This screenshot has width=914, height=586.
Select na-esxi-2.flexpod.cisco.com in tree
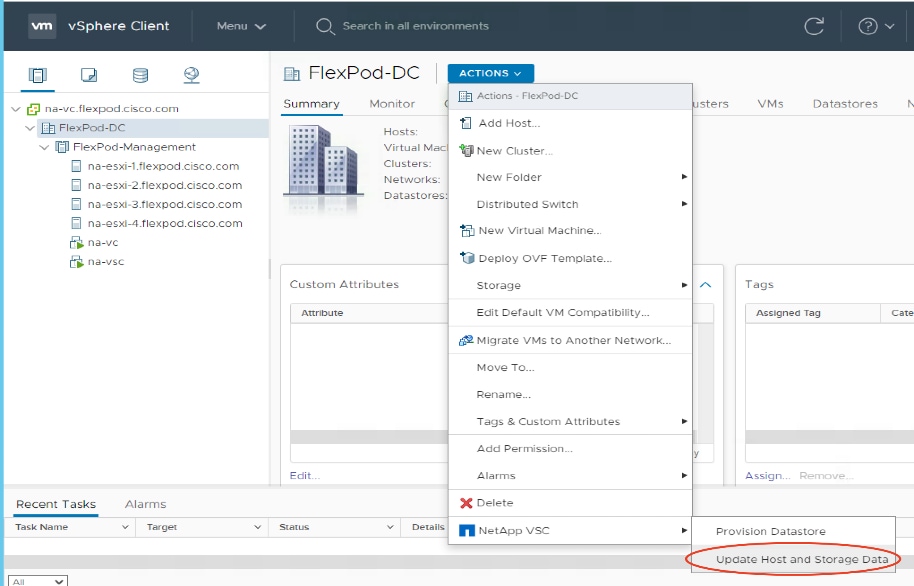[164, 185]
